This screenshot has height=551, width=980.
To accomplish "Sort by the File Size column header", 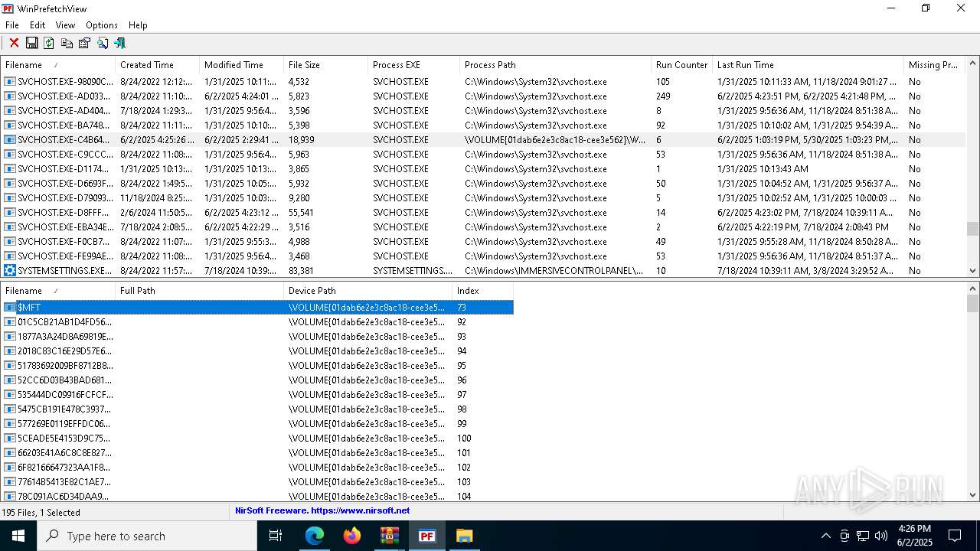I will 325,65.
